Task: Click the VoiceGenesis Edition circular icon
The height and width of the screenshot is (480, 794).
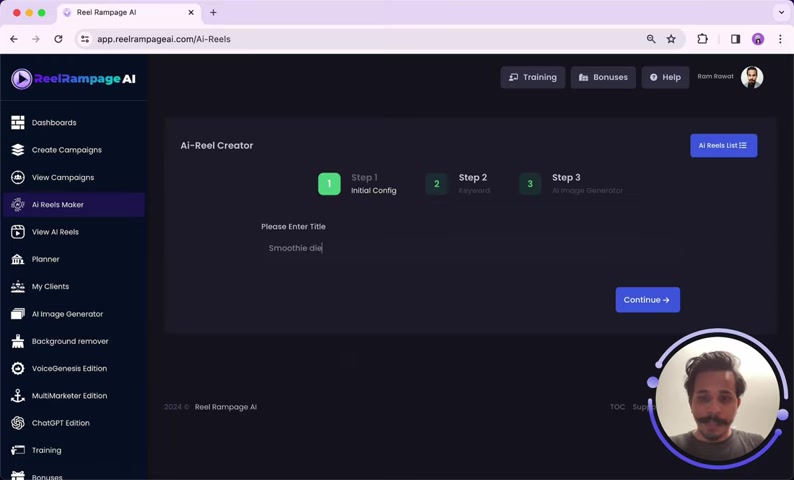Action: [18, 369]
